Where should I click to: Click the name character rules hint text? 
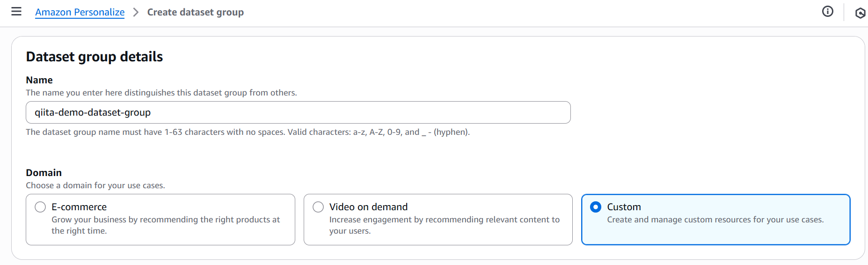[x=248, y=132]
